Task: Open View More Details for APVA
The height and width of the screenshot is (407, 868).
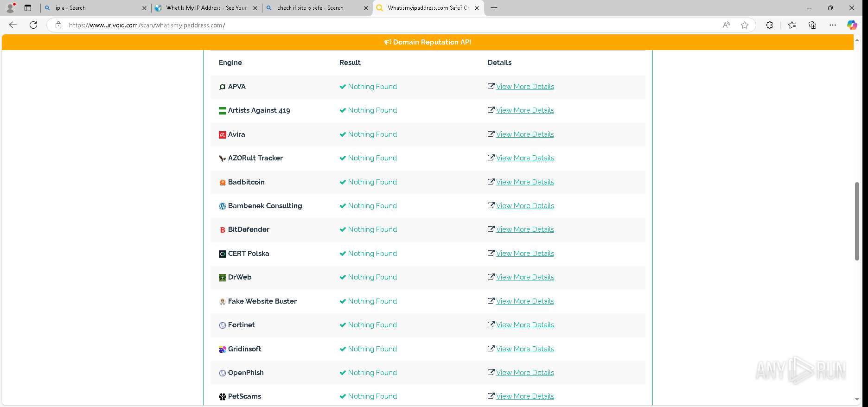Action: click(525, 87)
